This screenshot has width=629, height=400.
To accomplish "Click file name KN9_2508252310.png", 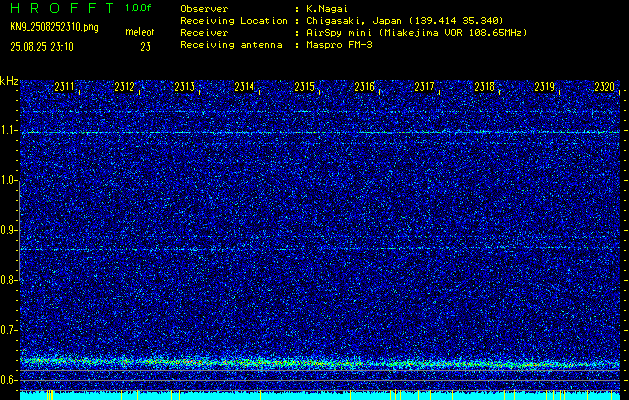I will (x=54, y=27).
